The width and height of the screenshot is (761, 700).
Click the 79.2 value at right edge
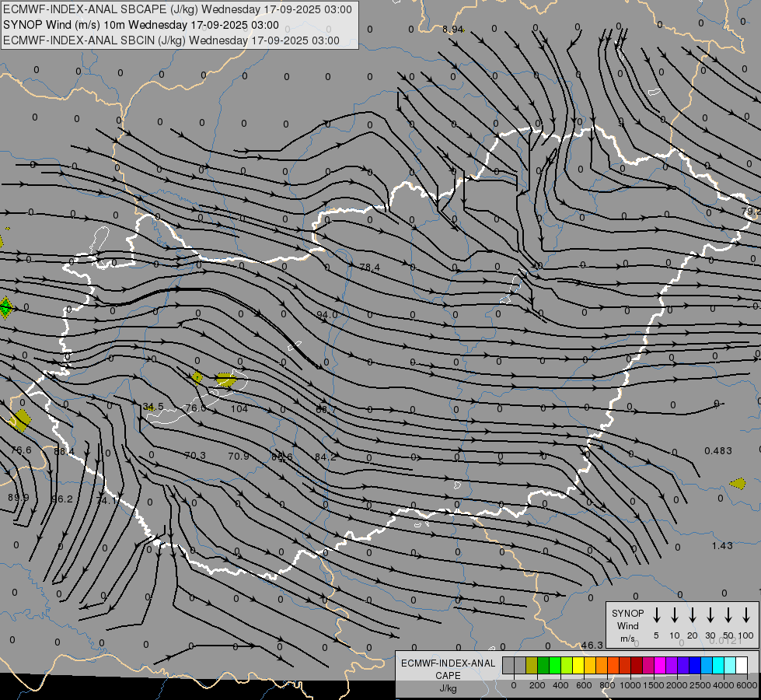coord(751,212)
